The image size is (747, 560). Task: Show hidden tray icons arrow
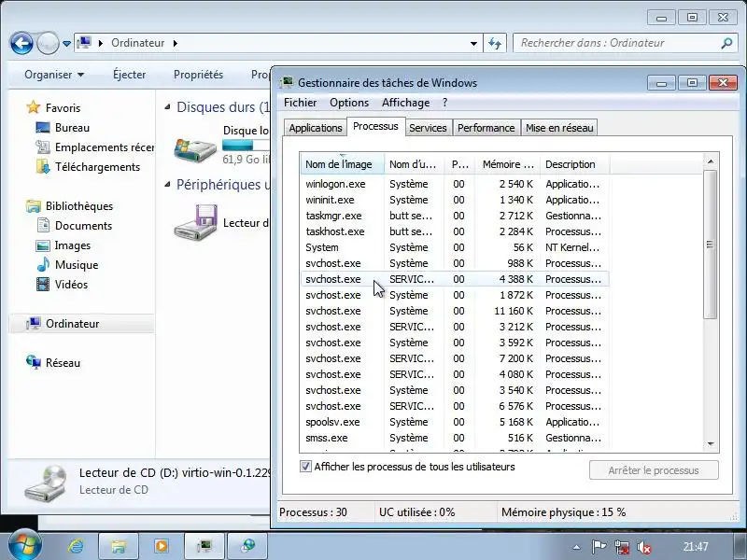click(576, 547)
